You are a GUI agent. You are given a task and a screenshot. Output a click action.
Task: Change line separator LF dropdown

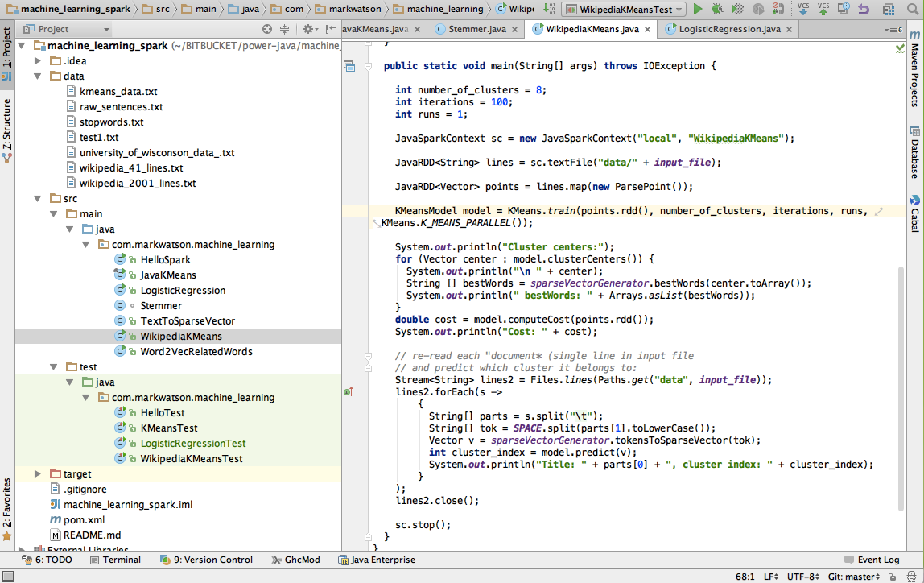click(771, 577)
